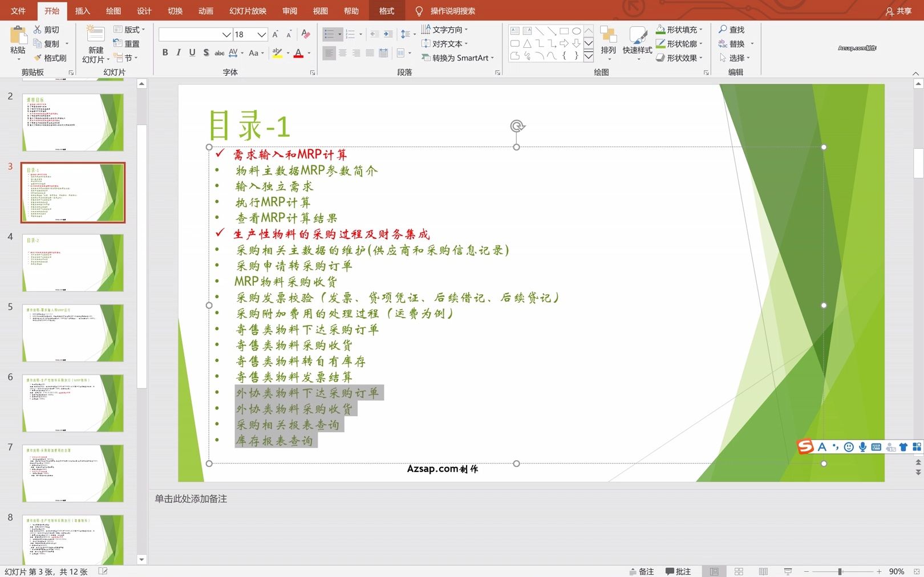Switch to Reading view icon
This screenshot has height=577, width=924.
coord(763,571)
